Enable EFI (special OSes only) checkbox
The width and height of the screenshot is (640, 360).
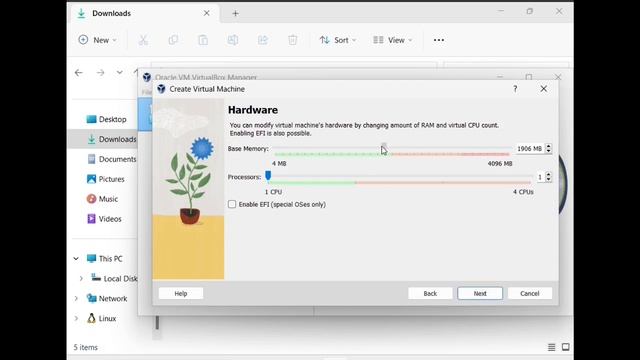click(232, 204)
